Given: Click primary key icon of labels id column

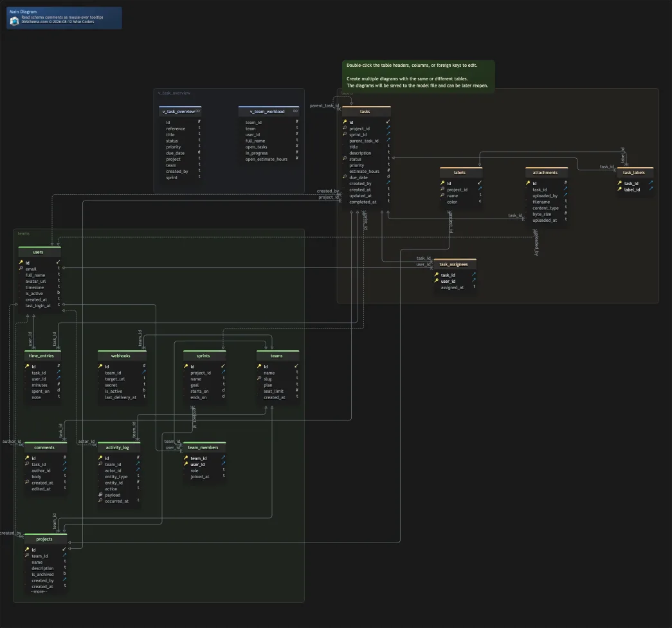Looking at the screenshot, I should tap(442, 183).
